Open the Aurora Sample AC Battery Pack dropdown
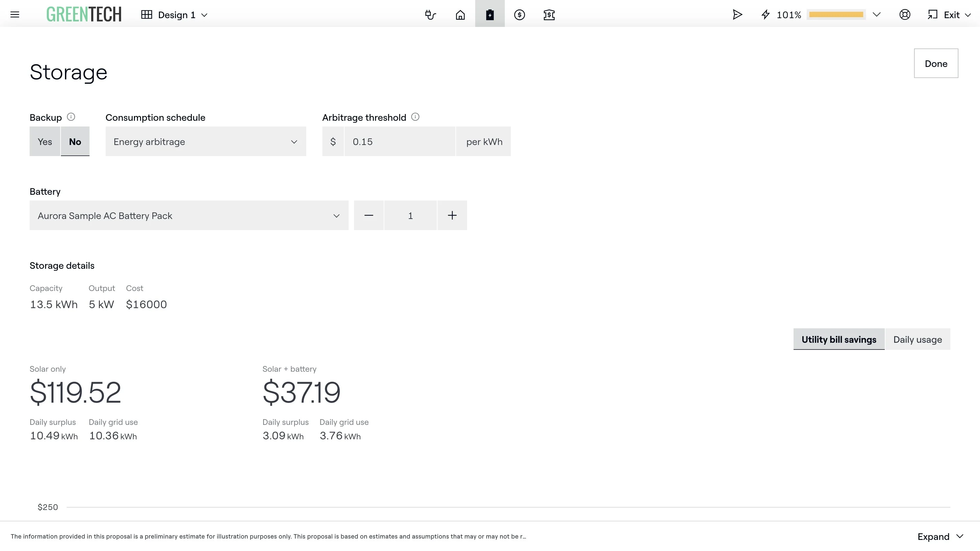This screenshot has height=551, width=980. click(189, 215)
